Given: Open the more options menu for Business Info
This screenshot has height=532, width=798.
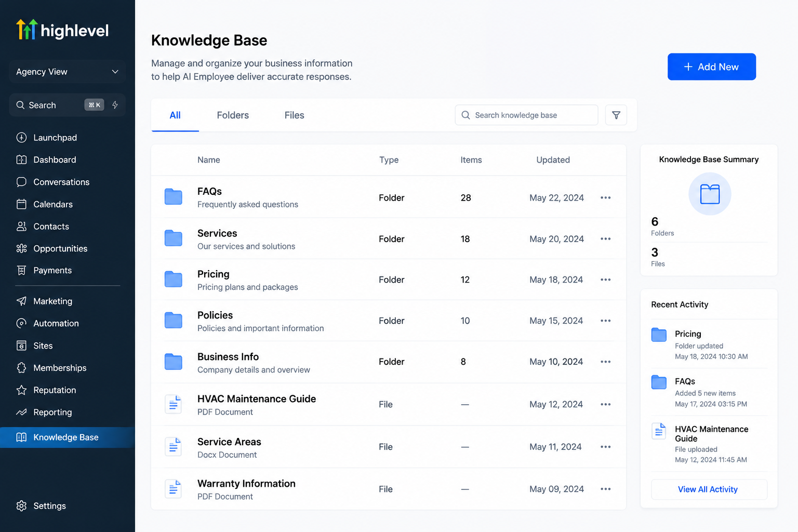Looking at the screenshot, I should coord(606,362).
